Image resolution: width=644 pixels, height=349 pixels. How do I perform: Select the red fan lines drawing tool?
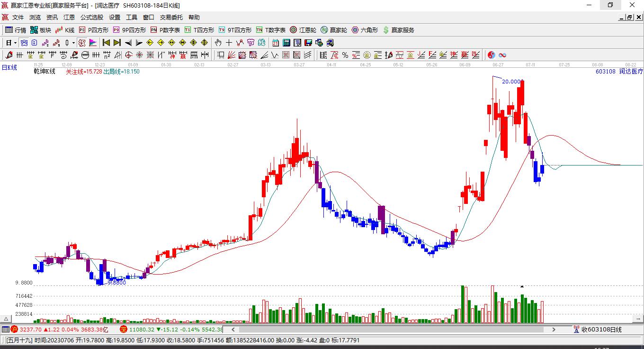click(x=232, y=55)
